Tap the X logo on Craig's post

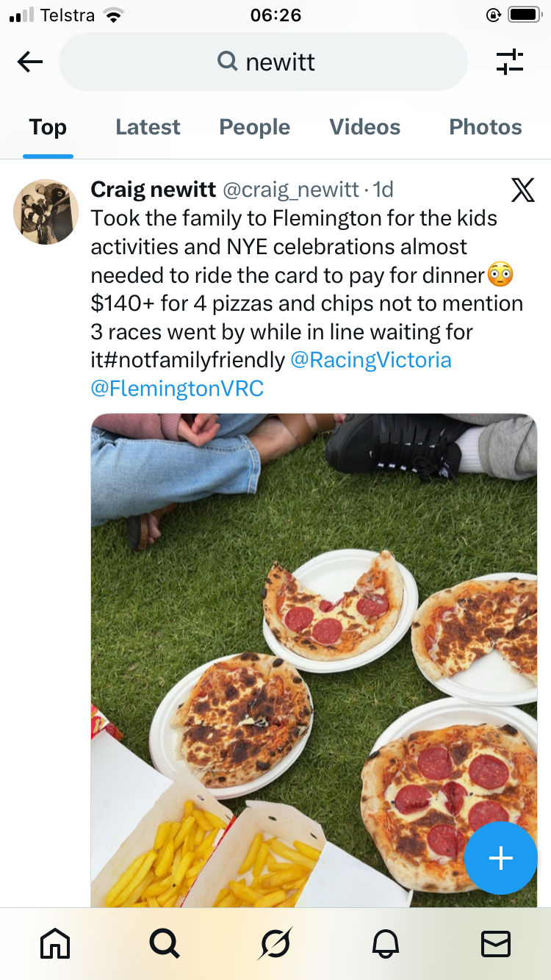[x=522, y=190]
